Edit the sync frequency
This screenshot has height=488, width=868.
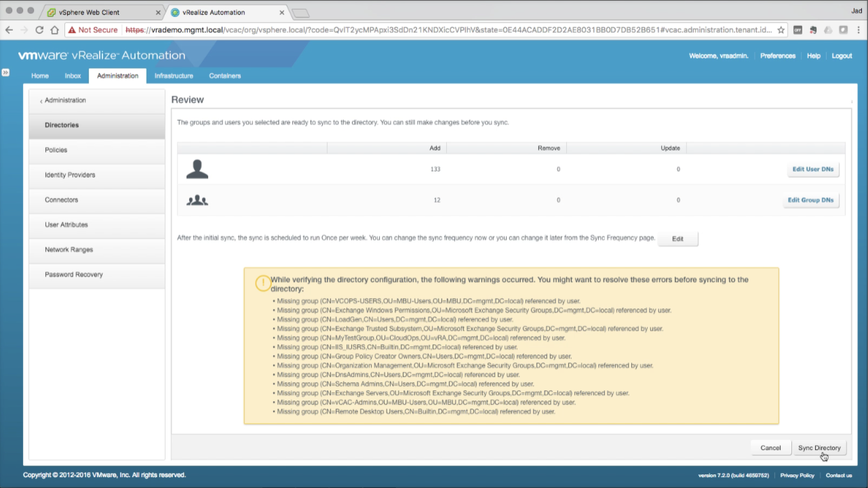677,239
